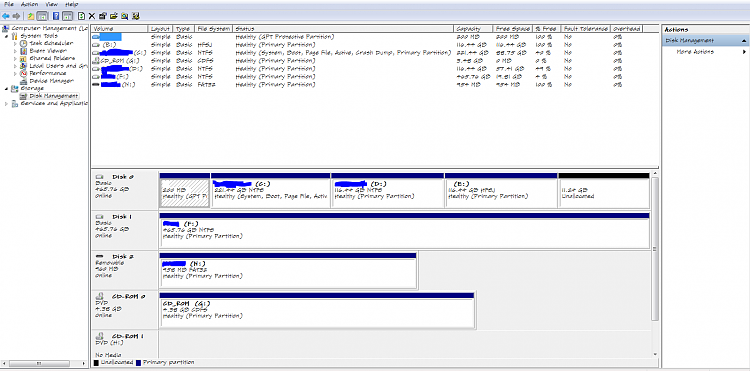The height and width of the screenshot is (371, 750).
Task: Open the Help menu
Action: click(71, 4)
